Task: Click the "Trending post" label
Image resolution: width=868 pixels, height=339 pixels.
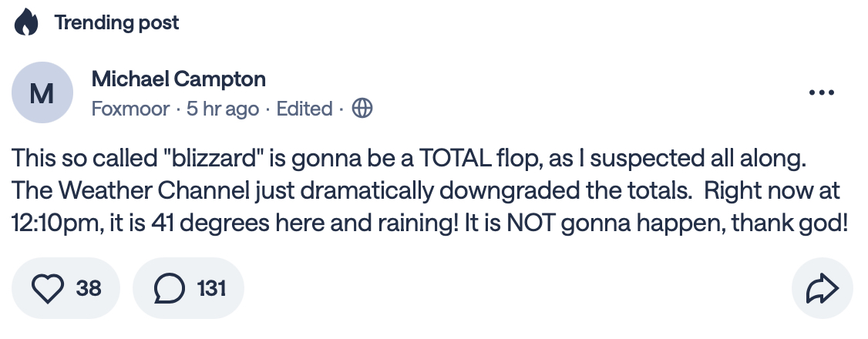Action: coord(116,23)
